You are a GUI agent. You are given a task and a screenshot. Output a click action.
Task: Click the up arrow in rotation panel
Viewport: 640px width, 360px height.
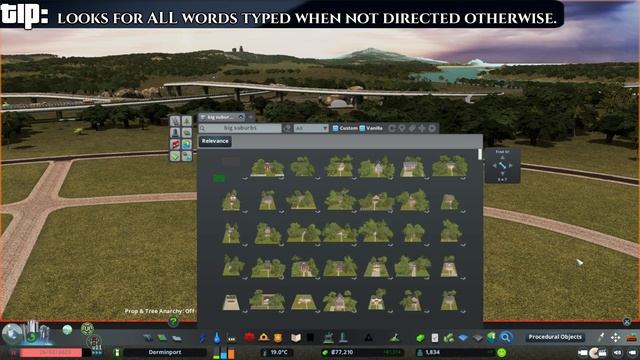coord(502,157)
